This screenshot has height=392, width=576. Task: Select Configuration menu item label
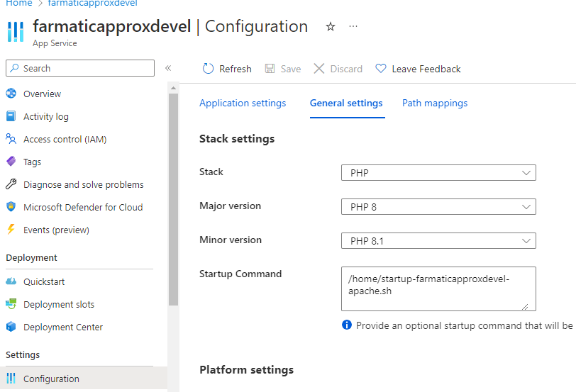pyautogui.click(x=51, y=379)
